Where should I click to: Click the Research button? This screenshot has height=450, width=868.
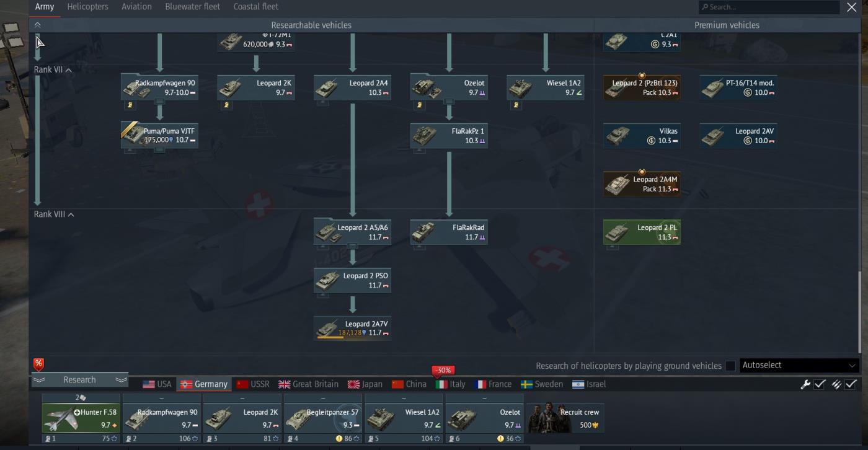(79, 380)
